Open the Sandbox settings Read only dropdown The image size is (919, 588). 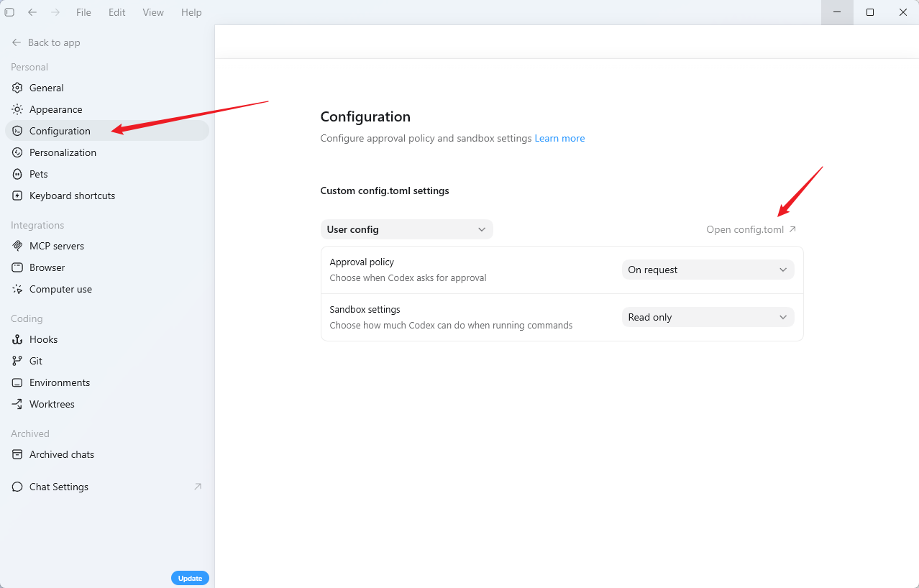point(708,317)
